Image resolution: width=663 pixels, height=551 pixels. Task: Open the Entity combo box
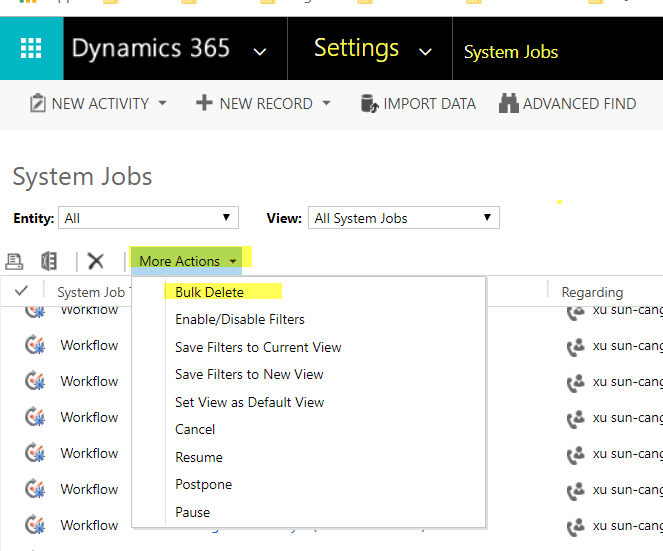[148, 218]
